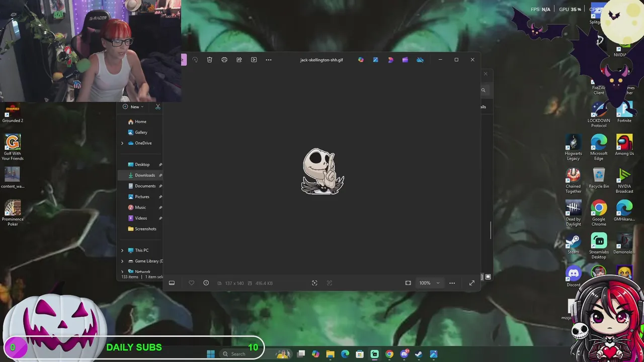Select OneDrive in File Explorer sidebar
644x362 pixels.
[143, 143]
